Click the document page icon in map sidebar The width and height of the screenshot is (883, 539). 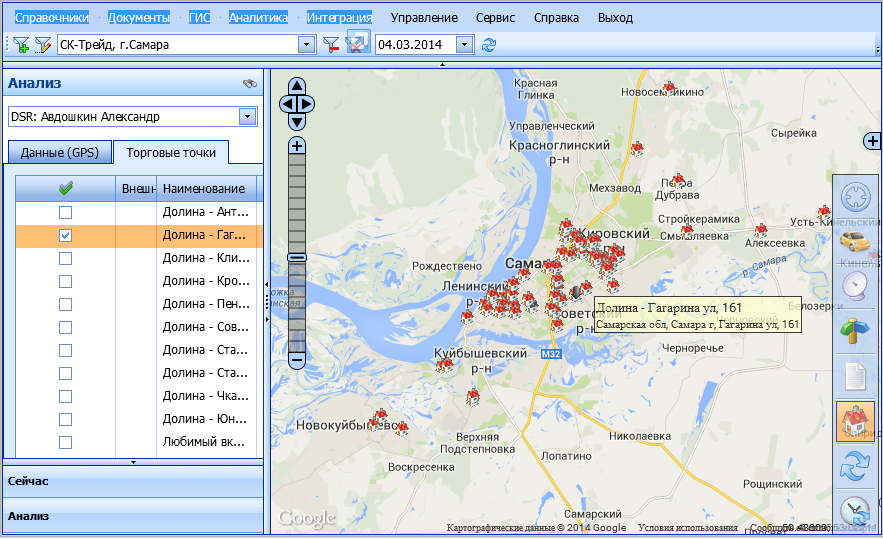(855, 376)
